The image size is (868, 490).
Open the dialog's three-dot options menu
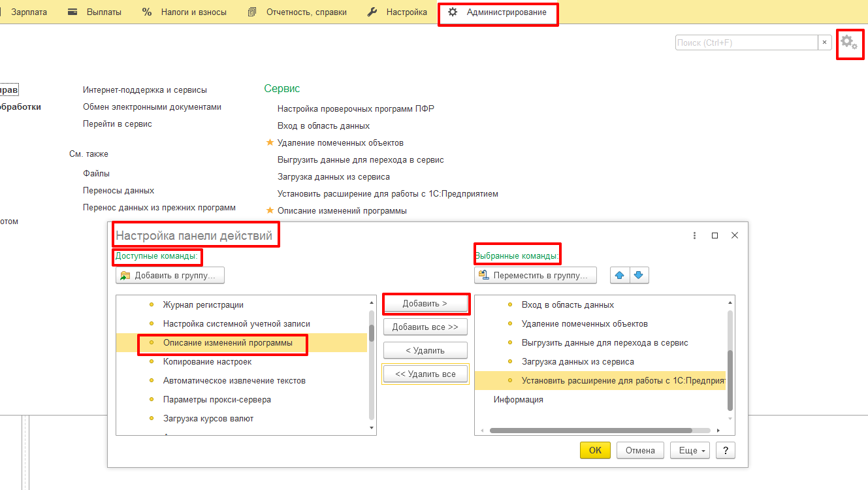pyautogui.click(x=694, y=235)
